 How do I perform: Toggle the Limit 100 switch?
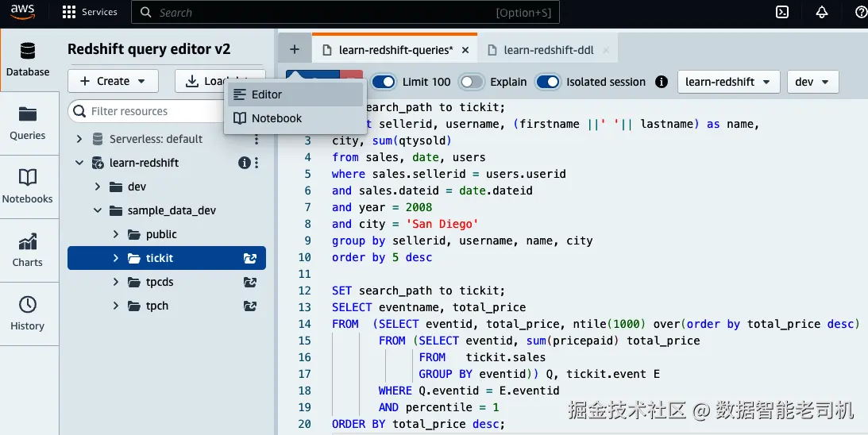pyautogui.click(x=383, y=82)
